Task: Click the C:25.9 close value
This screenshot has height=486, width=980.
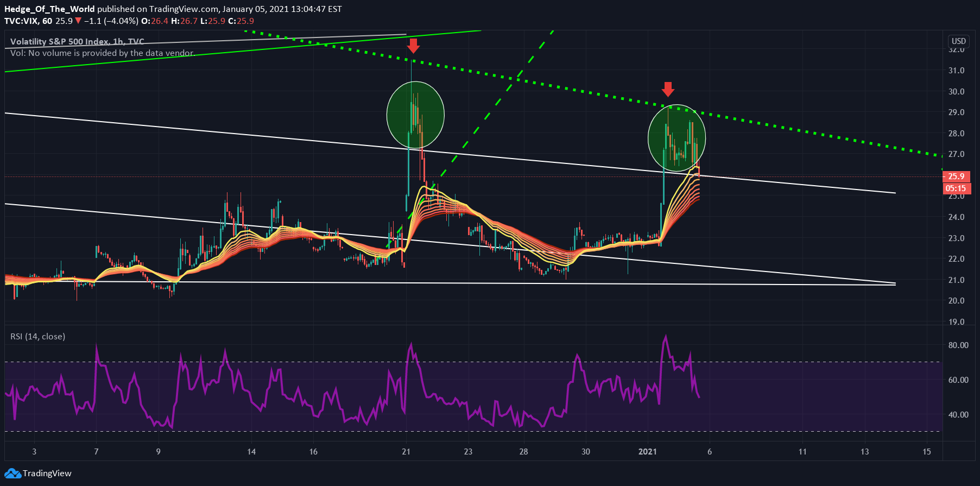Action: [241, 21]
